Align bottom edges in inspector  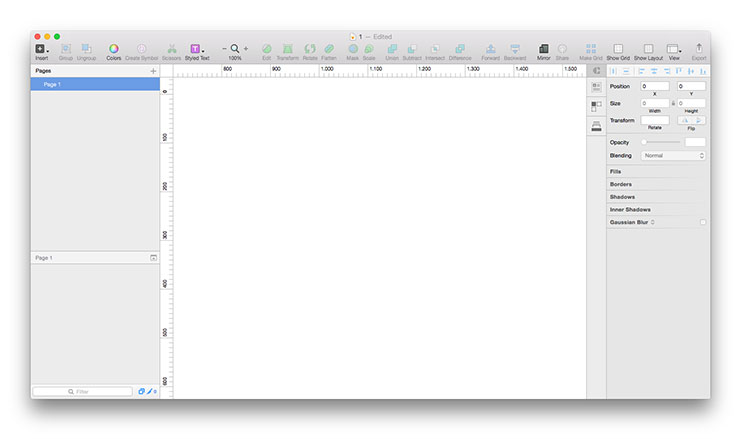[703, 71]
